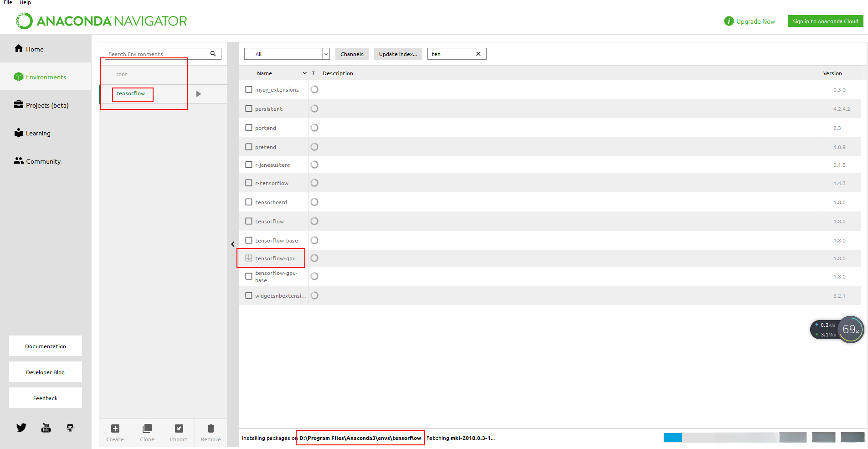Collapse the environments panel with the chevron

[x=233, y=244]
